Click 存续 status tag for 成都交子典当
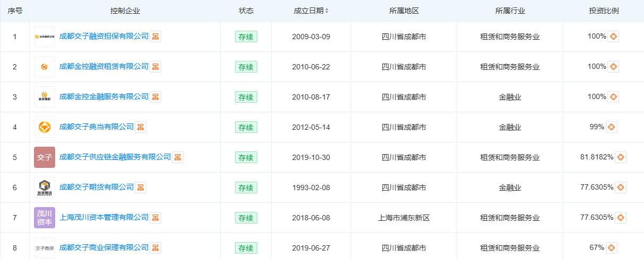The height and width of the screenshot is (259, 644). (x=246, y=127)
